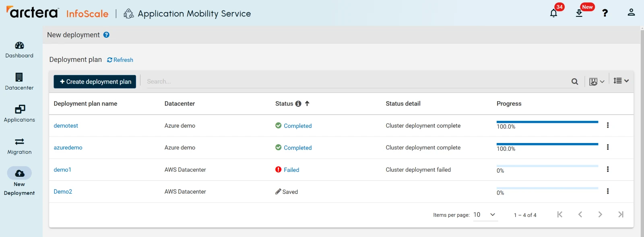Screen dimensions: 644x237
Task: Open the actions menu for demo1 row
Action: coord(608,170)
